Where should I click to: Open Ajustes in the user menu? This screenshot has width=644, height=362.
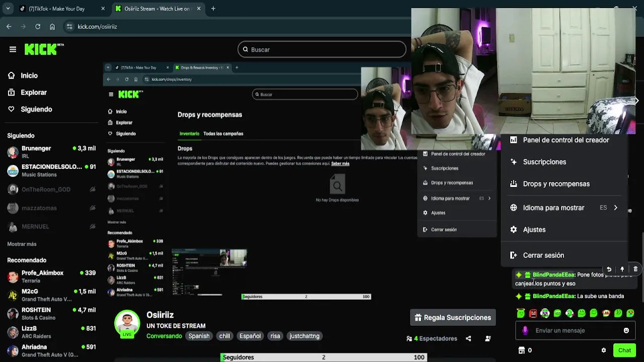click(x=565, y=229)
